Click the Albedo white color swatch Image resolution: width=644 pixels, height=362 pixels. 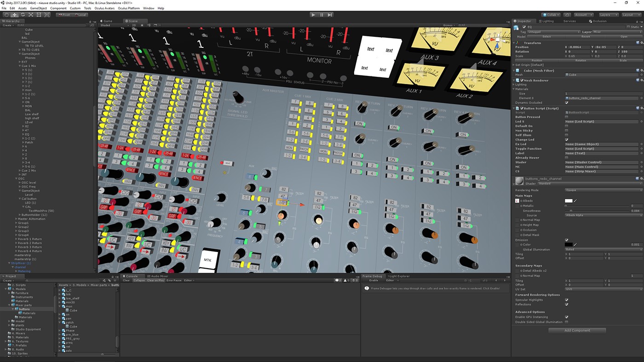pyautogui.click(x=569, y=201)
